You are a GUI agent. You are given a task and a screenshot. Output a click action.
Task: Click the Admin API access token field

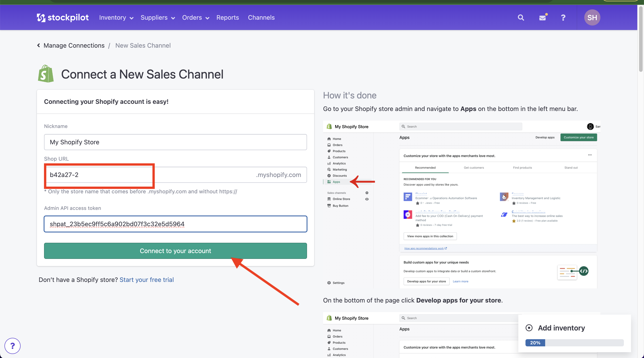point(175,224)
